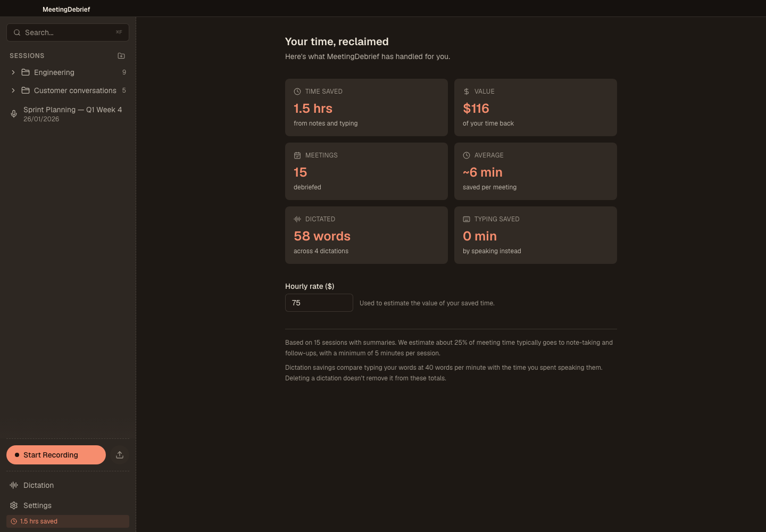Screen dimensions: 766x532
Task: Click the upload icon next to Start Recording
Action: pos(120,455)
